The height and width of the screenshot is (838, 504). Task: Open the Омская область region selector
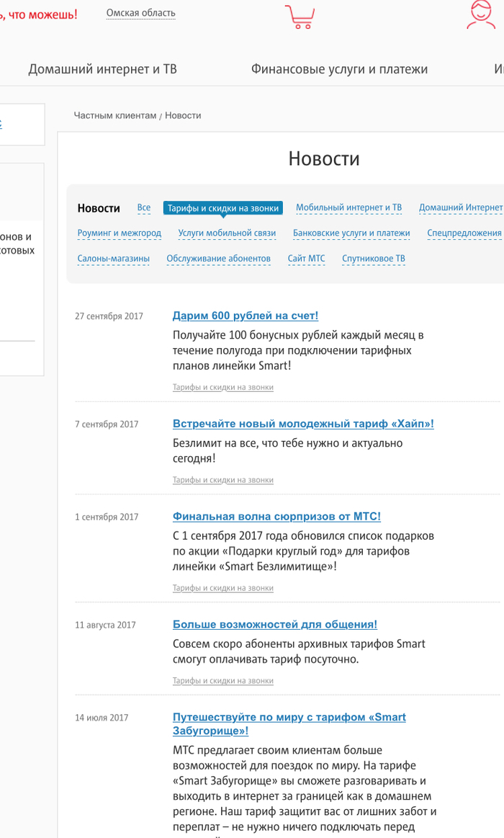[x=140, y=13]
